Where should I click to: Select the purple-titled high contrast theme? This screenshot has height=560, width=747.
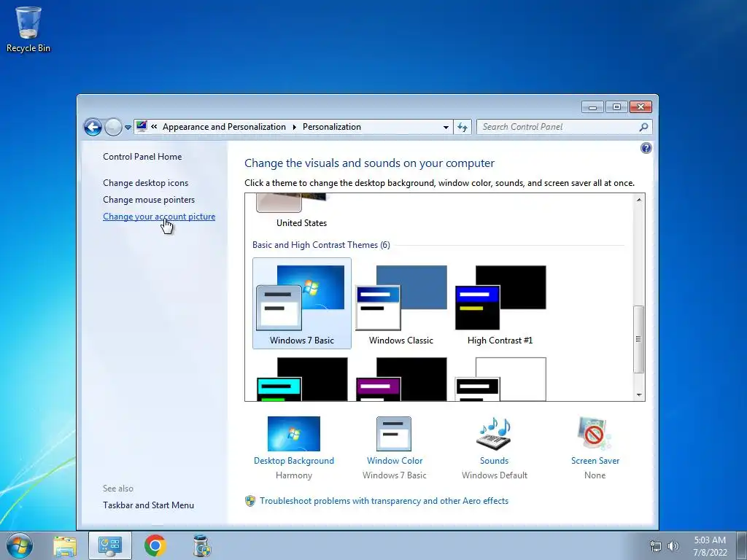point(401,379)
